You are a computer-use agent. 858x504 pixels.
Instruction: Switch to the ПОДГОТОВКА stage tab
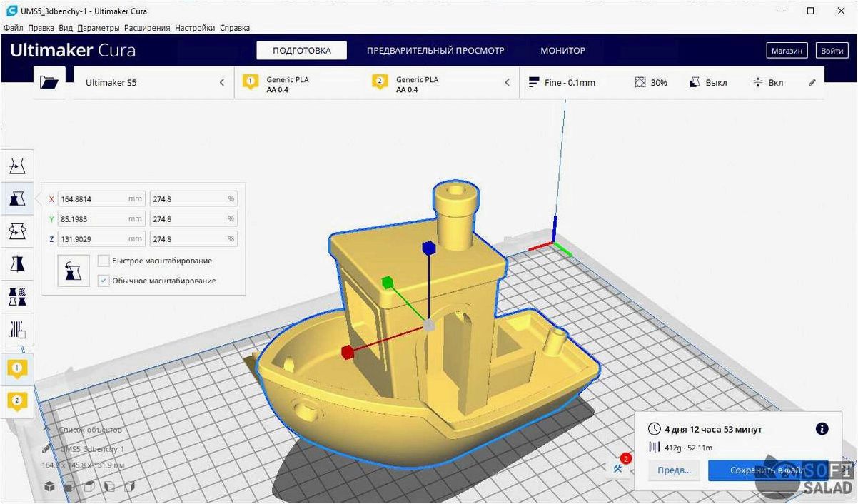coord(302,50)
